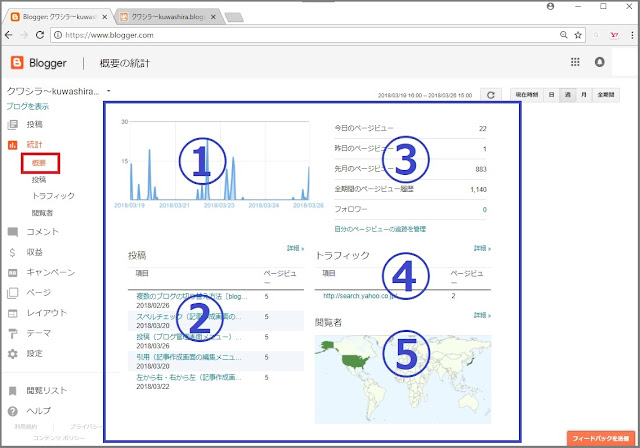Open the Google apps grid

(x=575, y=62)
